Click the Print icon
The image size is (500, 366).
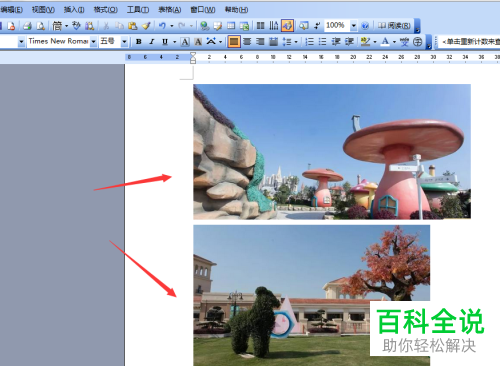pyautogui.click(x=27, y=26)
